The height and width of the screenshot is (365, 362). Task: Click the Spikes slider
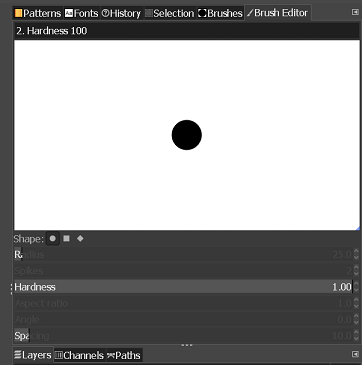point(183,271)
